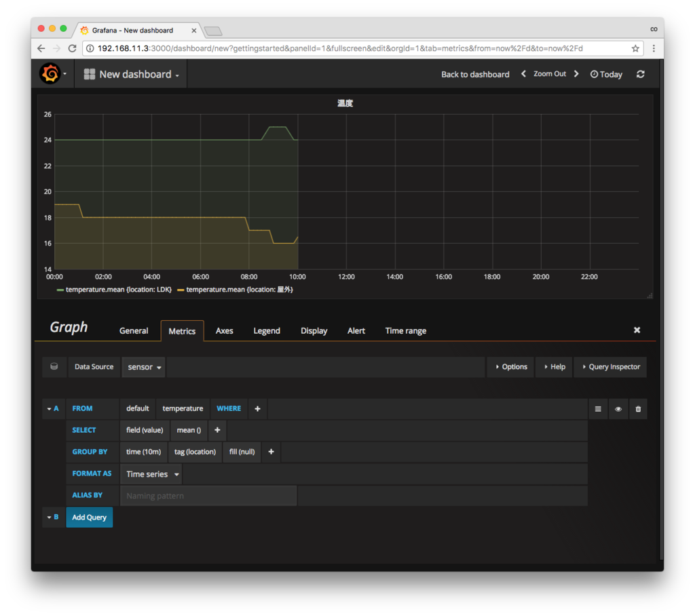Switch to the Display tab
The width and height of the screenshot is (695, 616).
tap(314, 330)
